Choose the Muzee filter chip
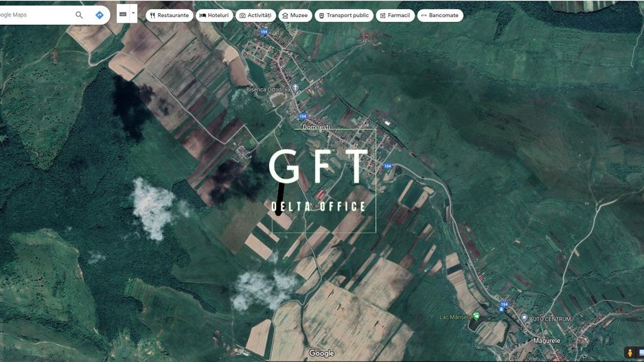Screen dimensions: 644x362 [x=295, y=15]
